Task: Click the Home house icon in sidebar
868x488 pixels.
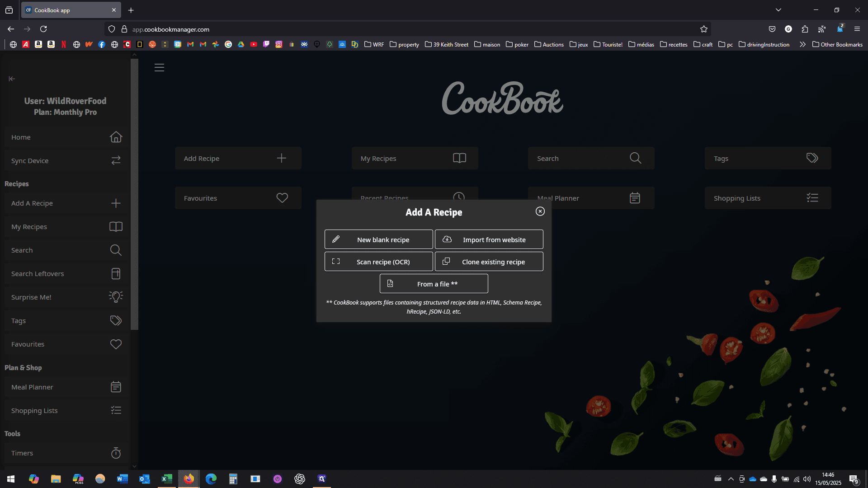Action: coord(116,137)
